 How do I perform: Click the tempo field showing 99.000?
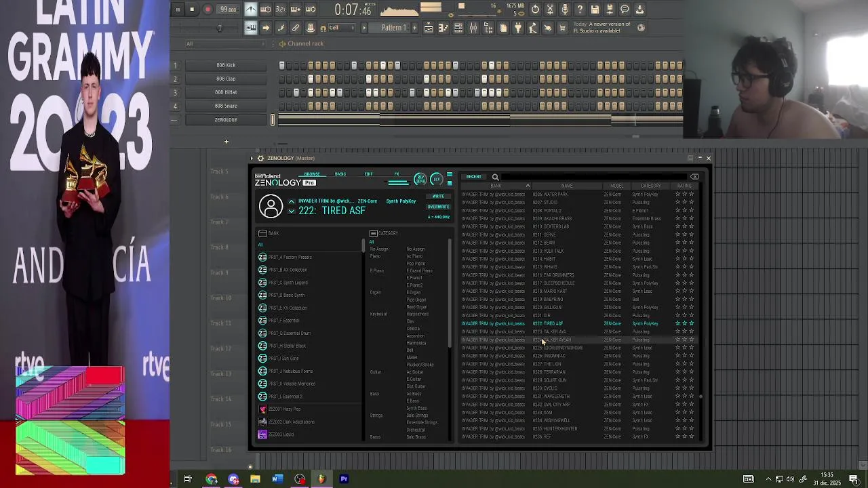(x=228, y=9)
